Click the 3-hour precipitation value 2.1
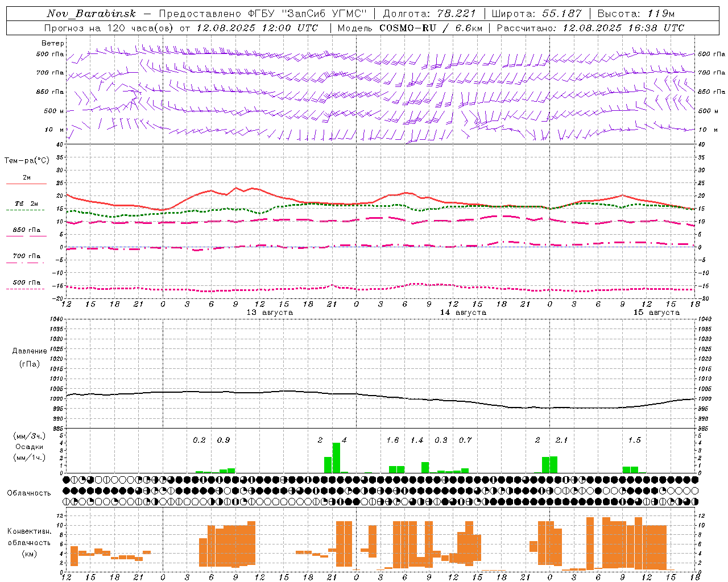The width and height of the screenshot is (728, 582). click(561, 440)
